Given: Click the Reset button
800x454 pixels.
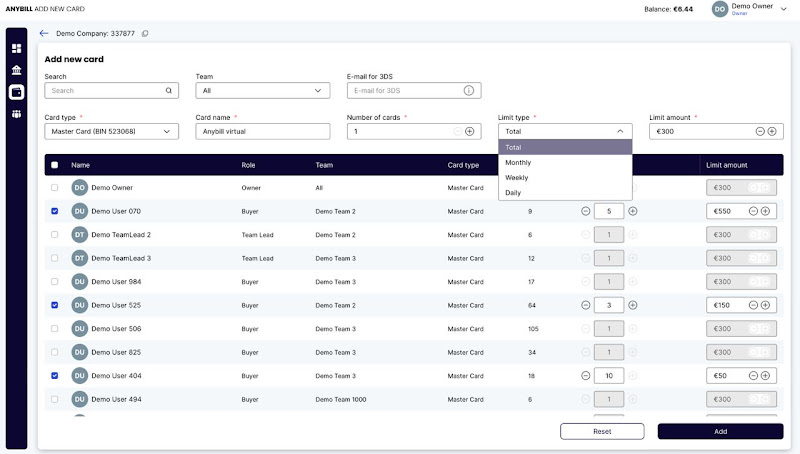Looking at the screenshot, I should 602,431.
